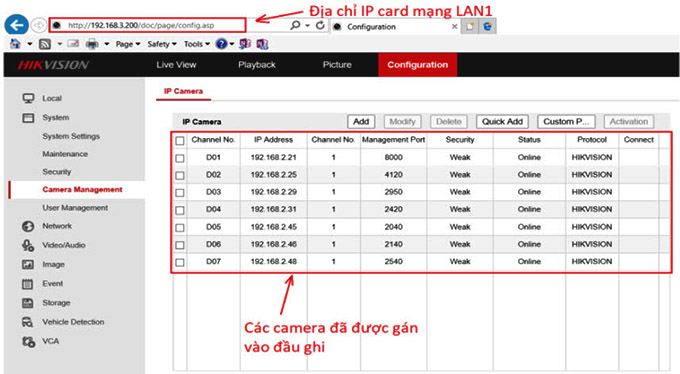The width and height of the screenshot is (680, 374).
Task: Click the Internet Explorer icon beside tabs
Action: pyautogui.click(x=487, y=26)
